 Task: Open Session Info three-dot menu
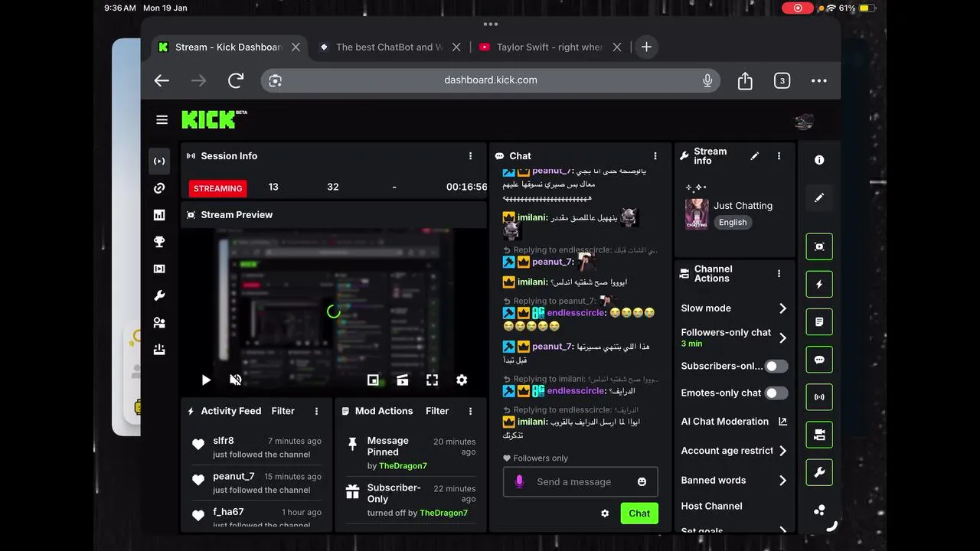(x=470, y=156)
